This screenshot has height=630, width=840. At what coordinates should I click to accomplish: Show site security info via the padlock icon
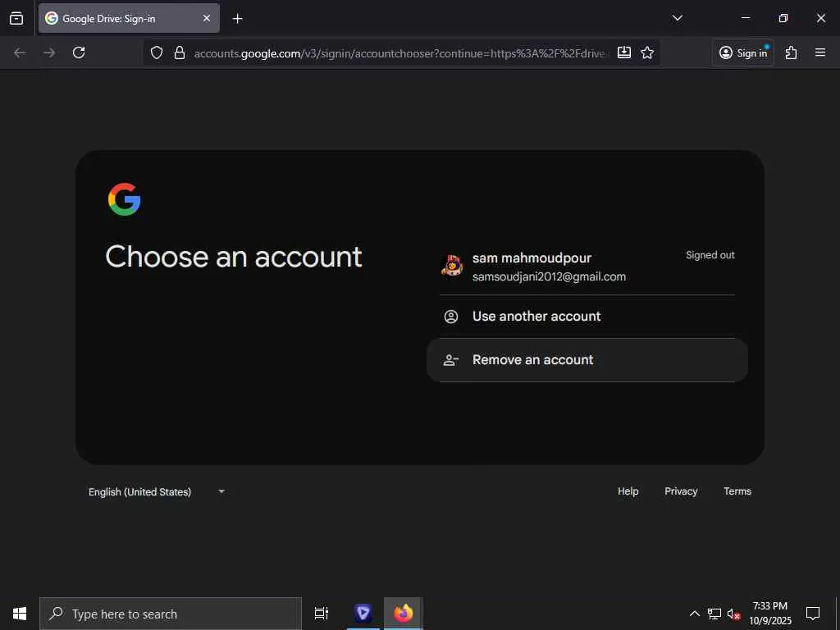coord(180,52)
